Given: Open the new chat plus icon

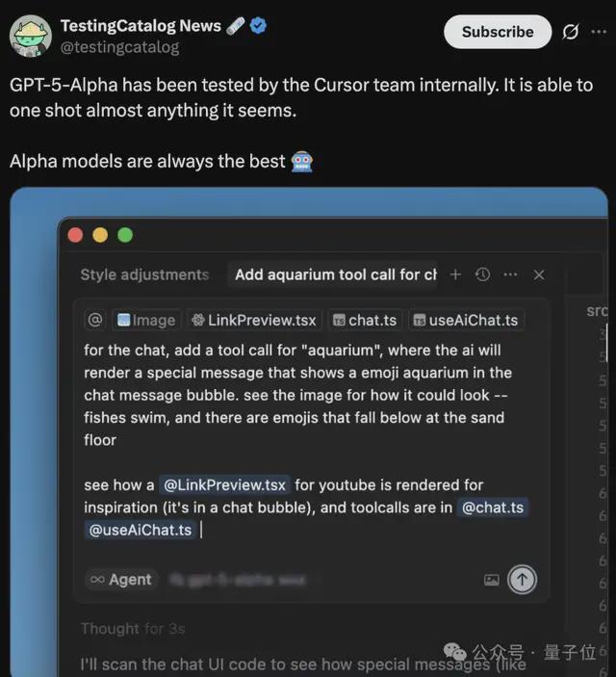Looking at the screenshot, I should point(455,274).
